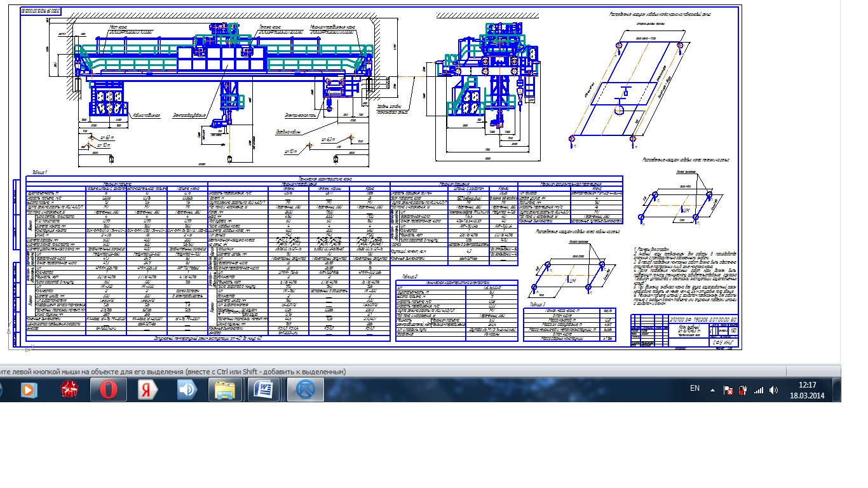Open the network signal tray icon
868x488 pixels.
[758, 389]
